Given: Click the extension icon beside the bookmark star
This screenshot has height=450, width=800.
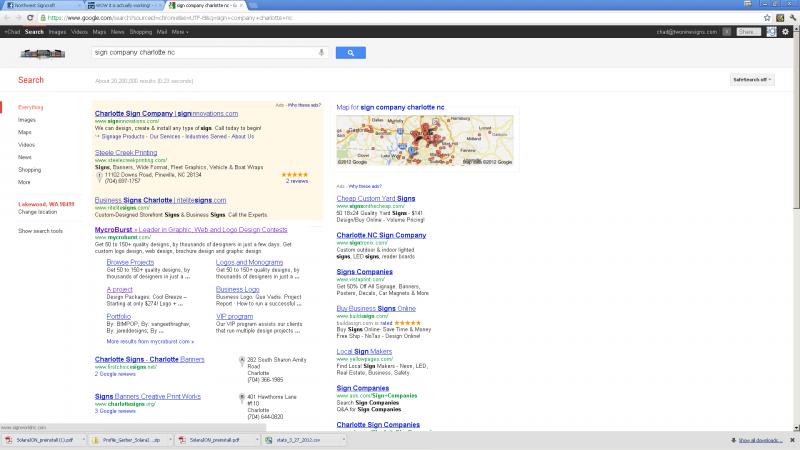Looking at the screenshot, I should (780, 18).
